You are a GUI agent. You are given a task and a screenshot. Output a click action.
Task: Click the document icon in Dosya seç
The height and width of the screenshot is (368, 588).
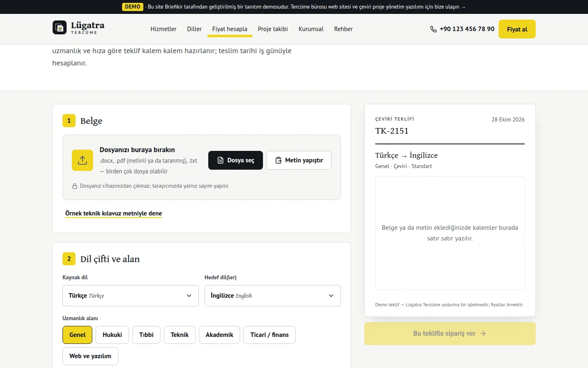[220, 160]
